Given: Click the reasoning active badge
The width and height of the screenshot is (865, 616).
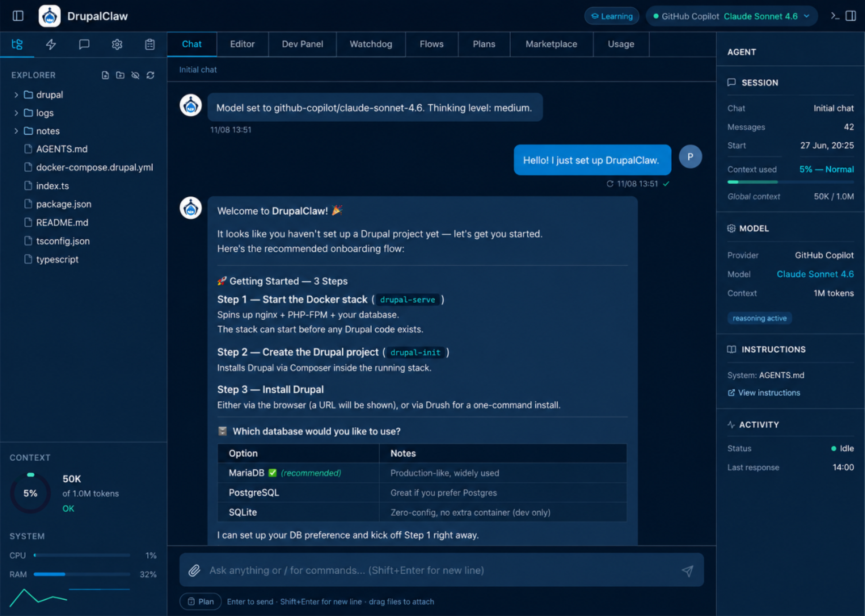Looking at the screenshot, I should [760, 318].
